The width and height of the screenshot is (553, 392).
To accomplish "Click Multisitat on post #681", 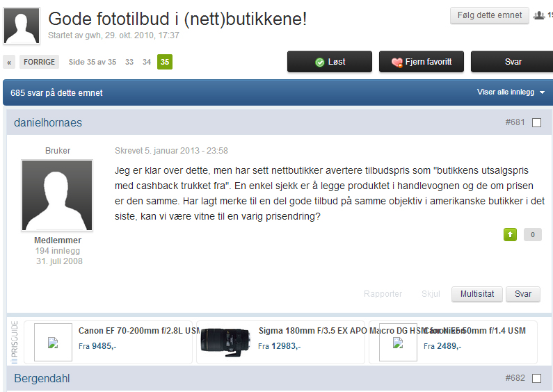I will 476,294.
